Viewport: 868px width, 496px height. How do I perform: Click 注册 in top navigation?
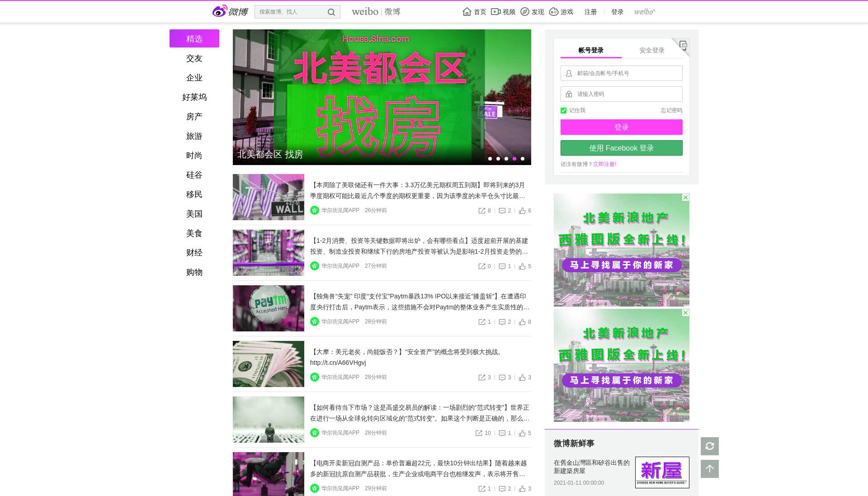click(590, 12)
